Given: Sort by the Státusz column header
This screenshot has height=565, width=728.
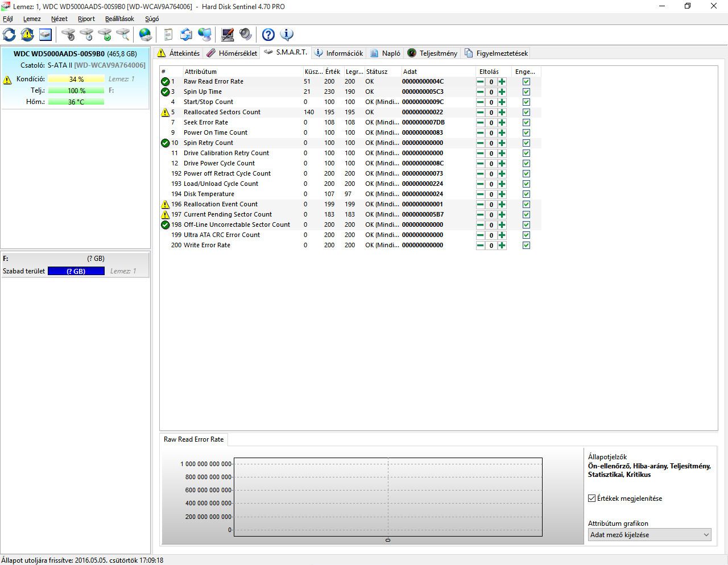Looking at the screenshot, I should click(x=383, y=72).
